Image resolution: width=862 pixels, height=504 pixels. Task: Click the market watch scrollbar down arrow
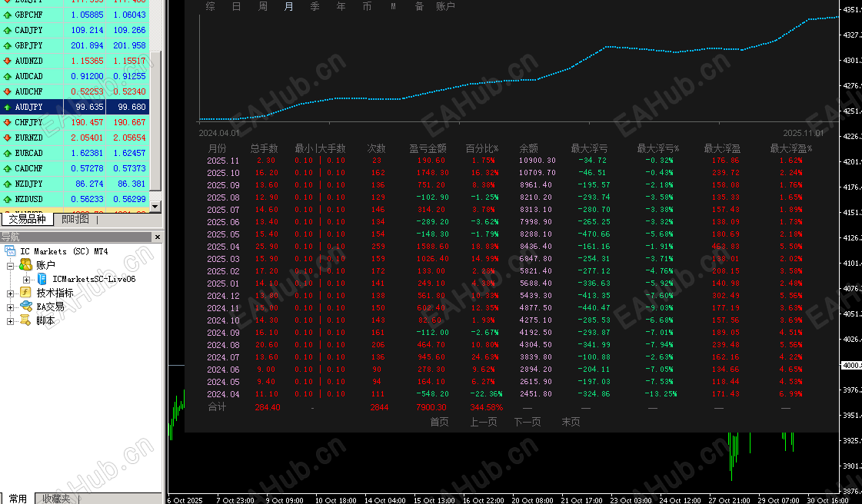(x=155, y=207)
